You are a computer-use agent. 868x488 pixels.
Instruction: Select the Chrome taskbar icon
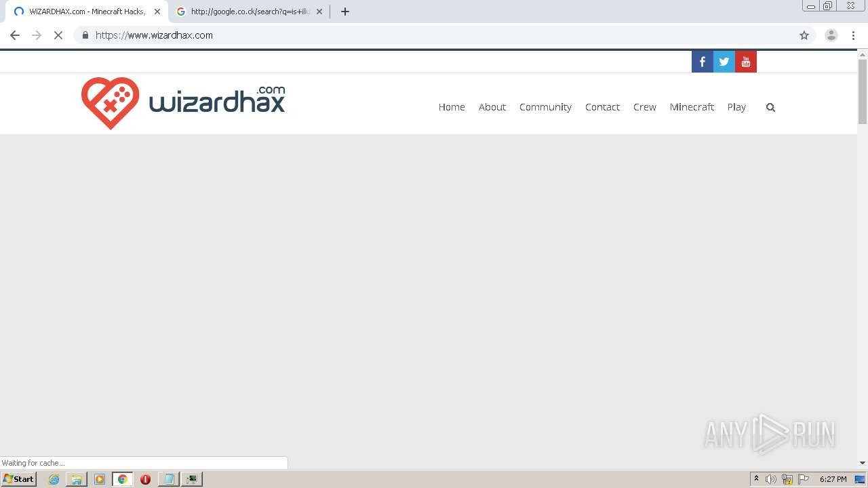123,479
